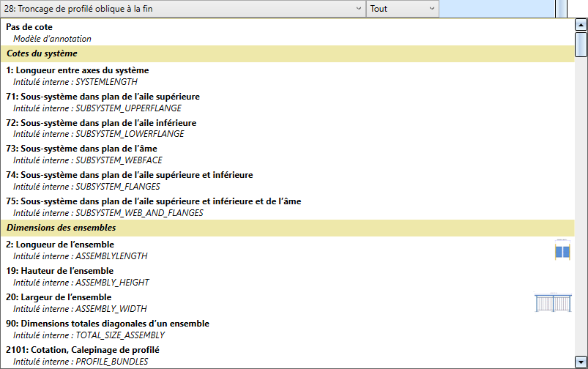Select 'Sous-système dans plan de l'aile supérieure'

click(103, 97)
